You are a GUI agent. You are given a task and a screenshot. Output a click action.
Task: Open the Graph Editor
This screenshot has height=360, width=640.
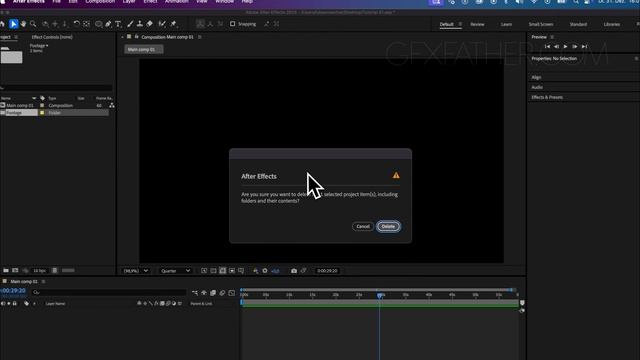tap(232, 293)
